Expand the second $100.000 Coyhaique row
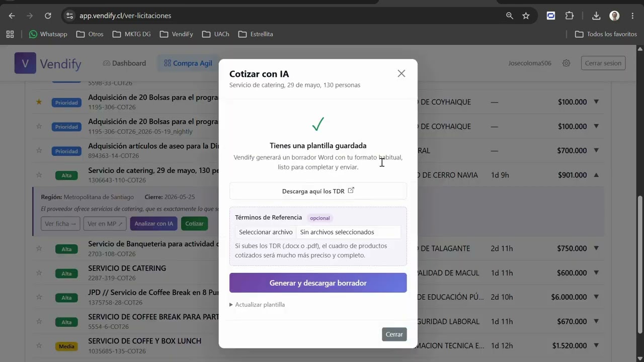 click(596, 126)
